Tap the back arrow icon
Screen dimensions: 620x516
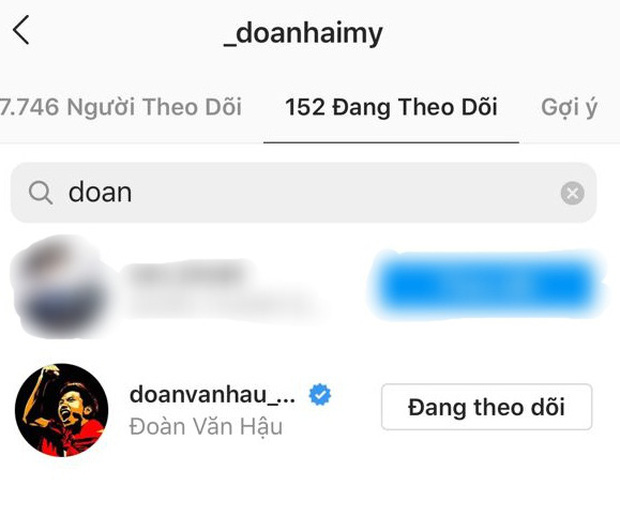pos(21,30)
